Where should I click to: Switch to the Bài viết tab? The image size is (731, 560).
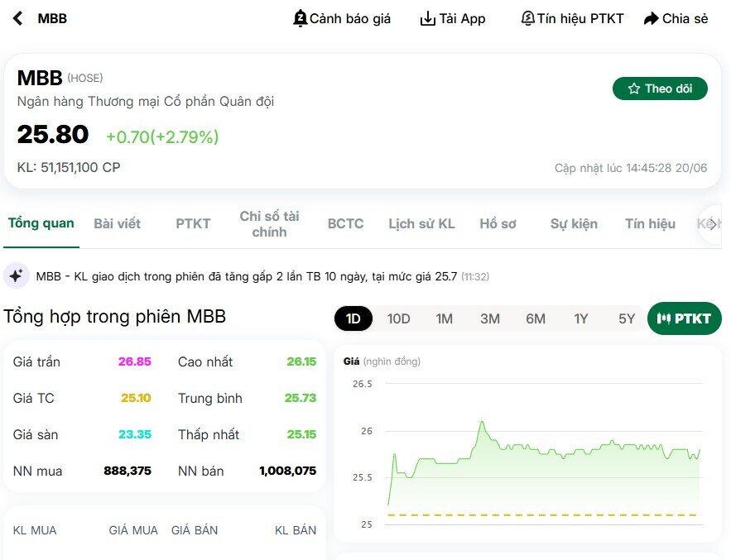[117, 223]
